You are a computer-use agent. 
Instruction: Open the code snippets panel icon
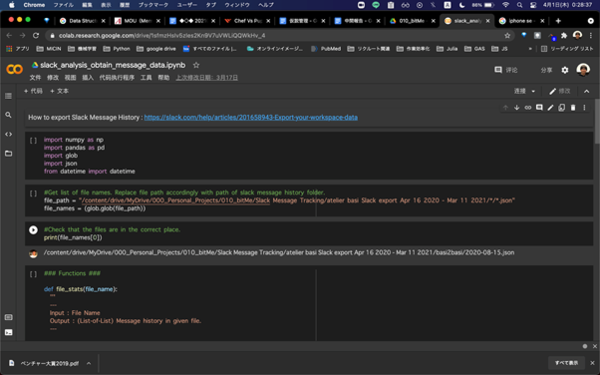(8, 134)
